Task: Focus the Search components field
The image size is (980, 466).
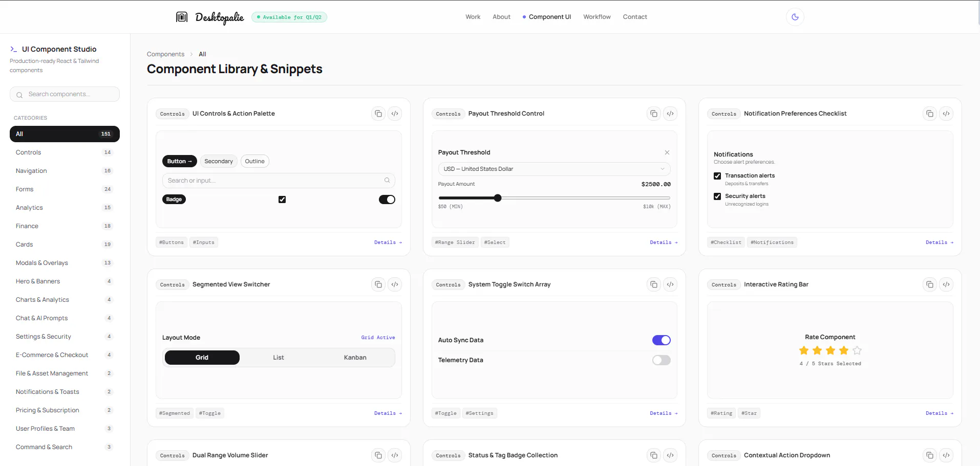Action: [65, 94]
